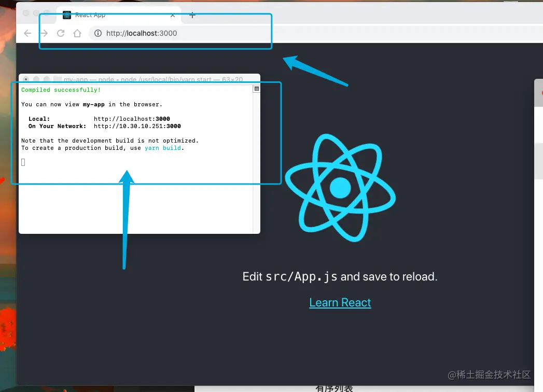This screenshot has width=543, height=392.
Task: Click the 'yarn build' text in terminal
Action: [163, 148]
